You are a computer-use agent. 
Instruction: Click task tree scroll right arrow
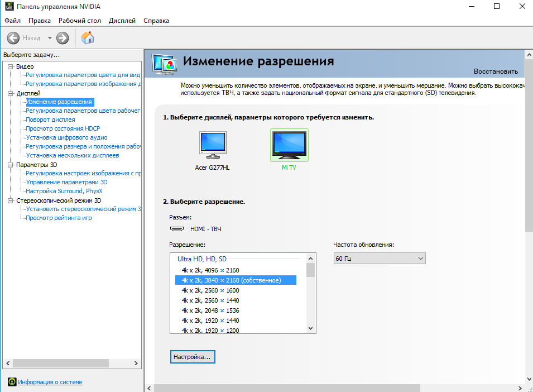(136, 363)
